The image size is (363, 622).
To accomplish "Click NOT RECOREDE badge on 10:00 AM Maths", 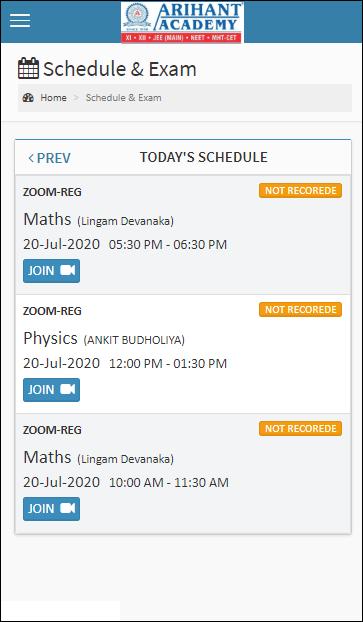I will pyautogui.click(x=300, y=429).
